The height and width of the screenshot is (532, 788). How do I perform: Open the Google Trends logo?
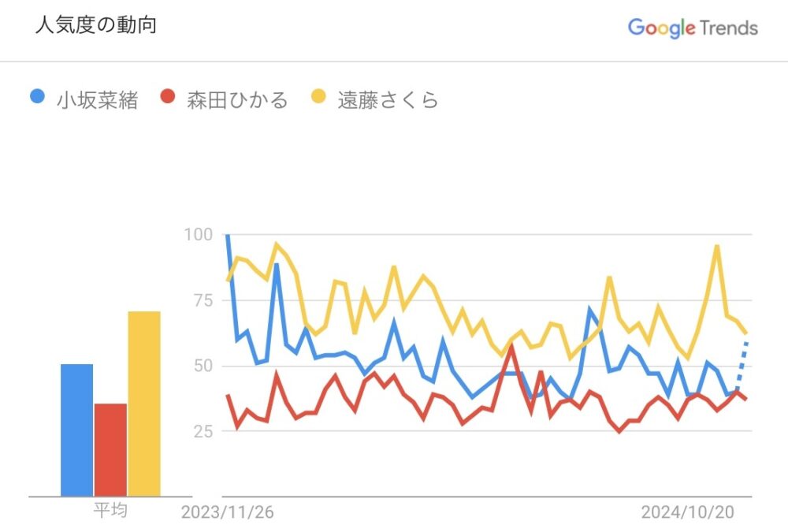pos(692,28)
